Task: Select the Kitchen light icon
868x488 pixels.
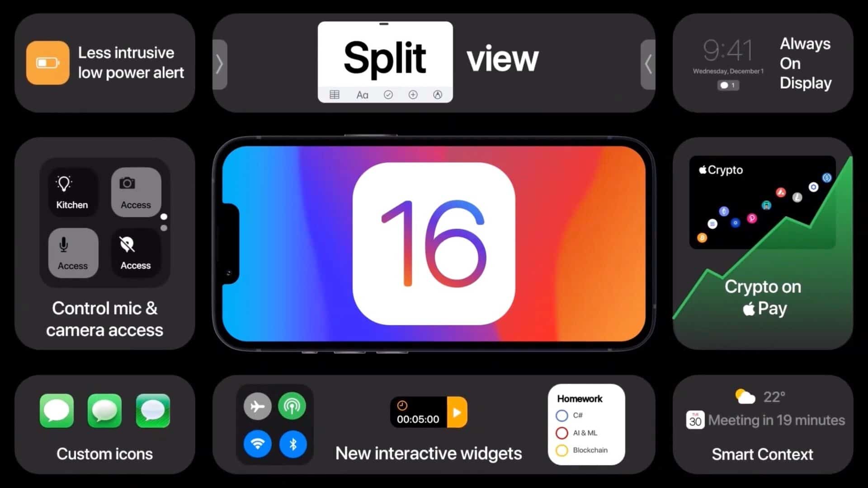Action: click(x=71, y=190)
